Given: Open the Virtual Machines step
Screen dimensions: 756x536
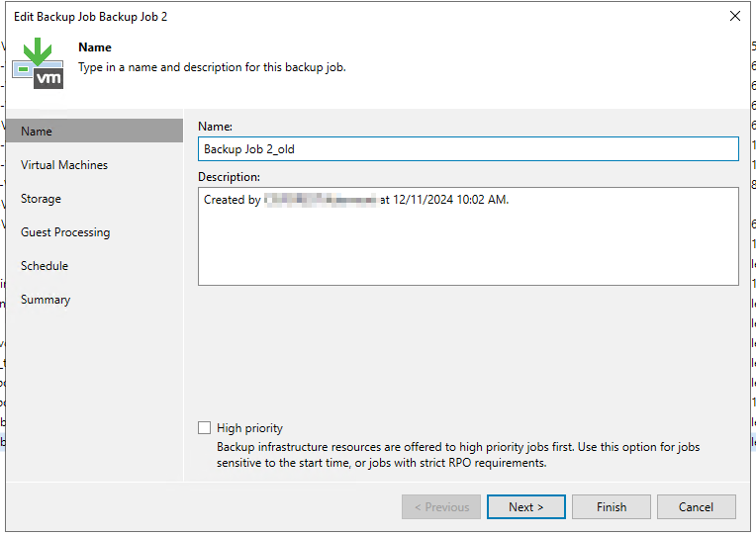Looking at the screenshot, I should (64, 165).
